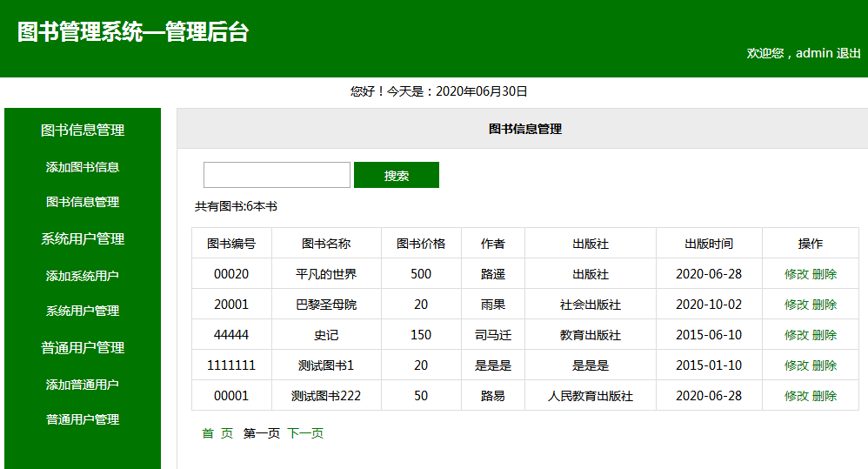Click book title 测试图书1

pyautogui.click(x=326, y=365)
